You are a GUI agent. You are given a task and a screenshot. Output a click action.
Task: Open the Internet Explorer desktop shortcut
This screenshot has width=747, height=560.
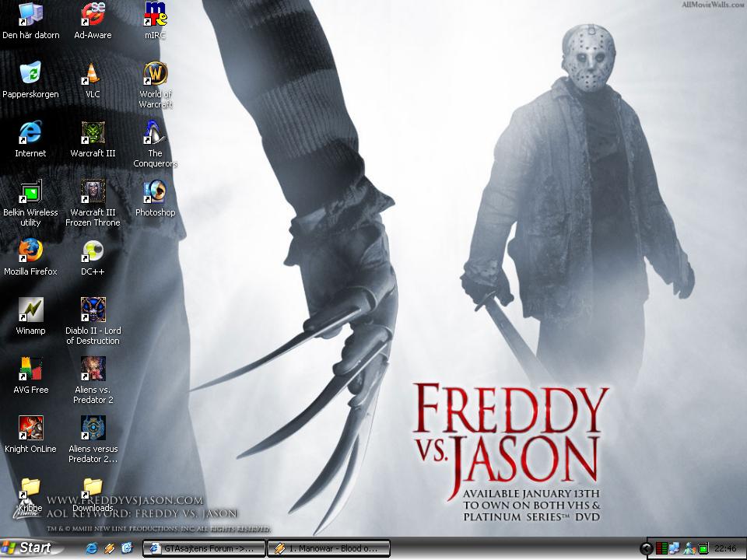(30, 139)
